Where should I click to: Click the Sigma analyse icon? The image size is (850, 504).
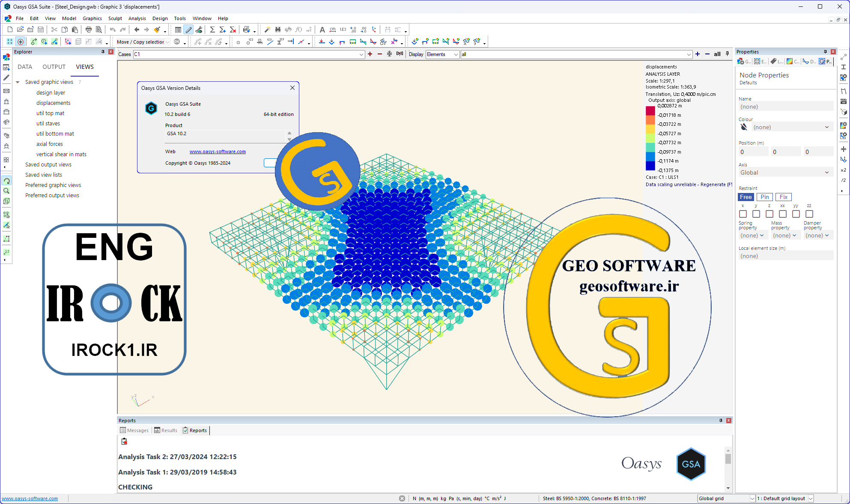pyautogui.click(x=212, y=30)
